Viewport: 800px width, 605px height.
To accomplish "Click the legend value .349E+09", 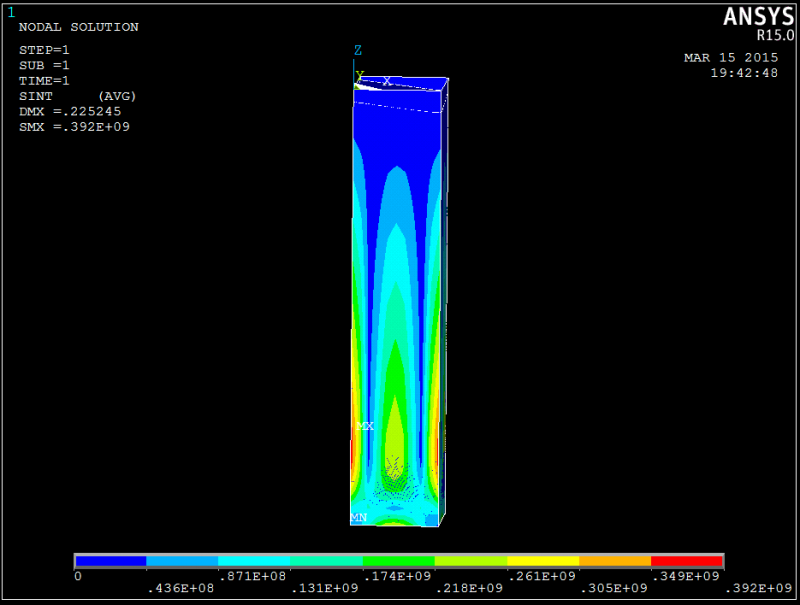I will coord(686,576).
